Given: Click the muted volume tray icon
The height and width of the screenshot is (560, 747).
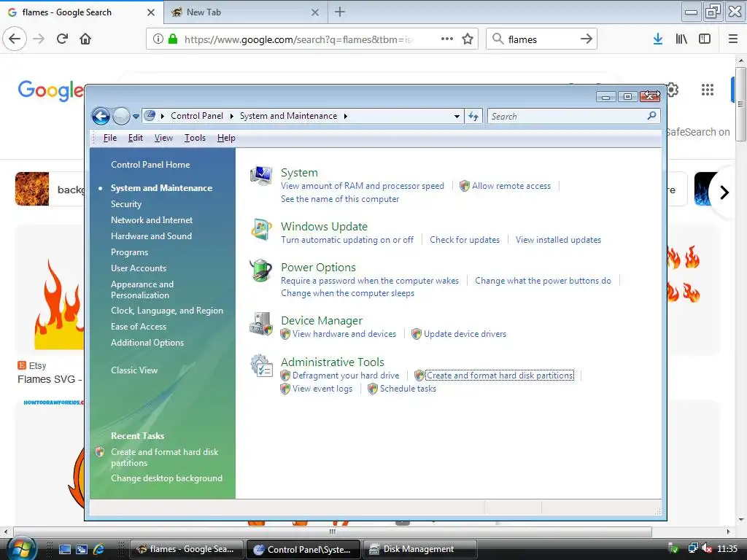Looking at the screenshot, I should (x=707, y=548).
